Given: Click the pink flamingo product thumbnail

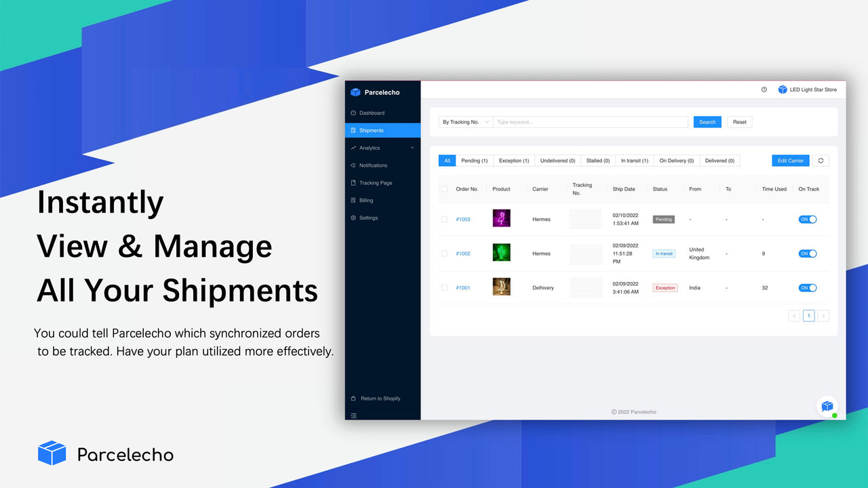Looking at the screenshot, I should click(x=501, y=218).
